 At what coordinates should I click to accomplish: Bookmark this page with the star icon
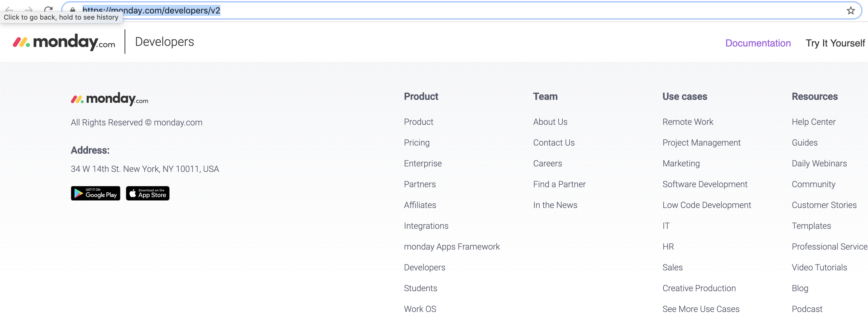click(851, 10)
